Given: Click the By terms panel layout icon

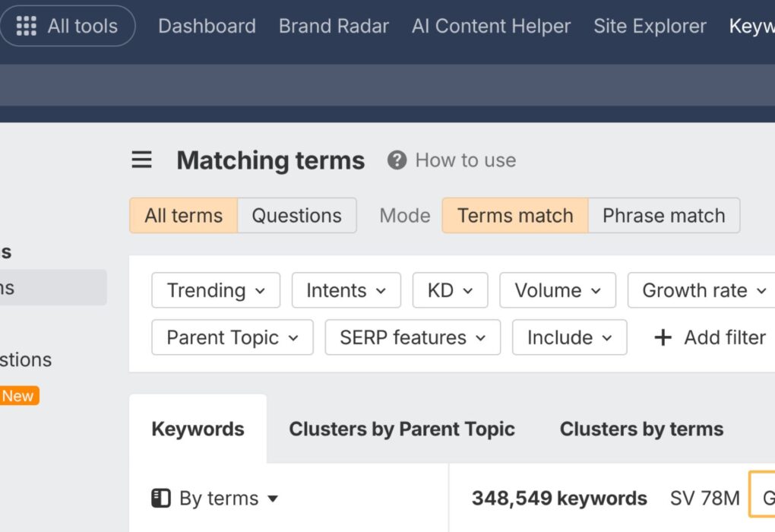Looking at the screenshot, I should click(x=161, y=499).
